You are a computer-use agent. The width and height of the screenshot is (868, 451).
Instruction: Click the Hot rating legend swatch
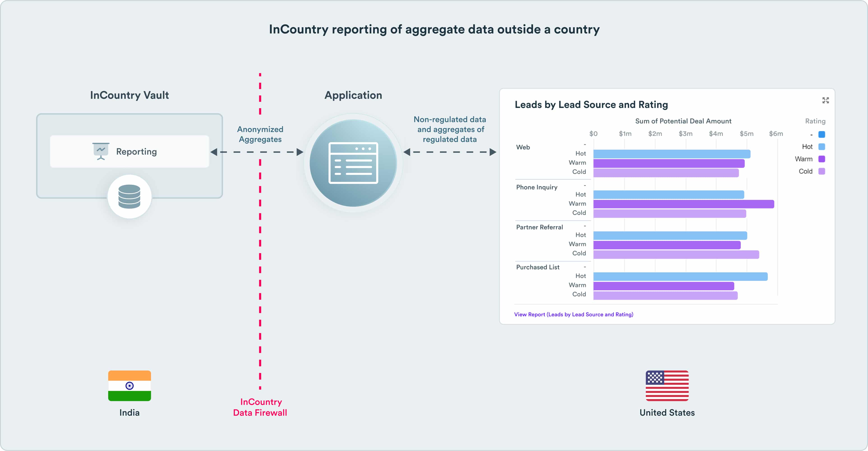point(822,147)
